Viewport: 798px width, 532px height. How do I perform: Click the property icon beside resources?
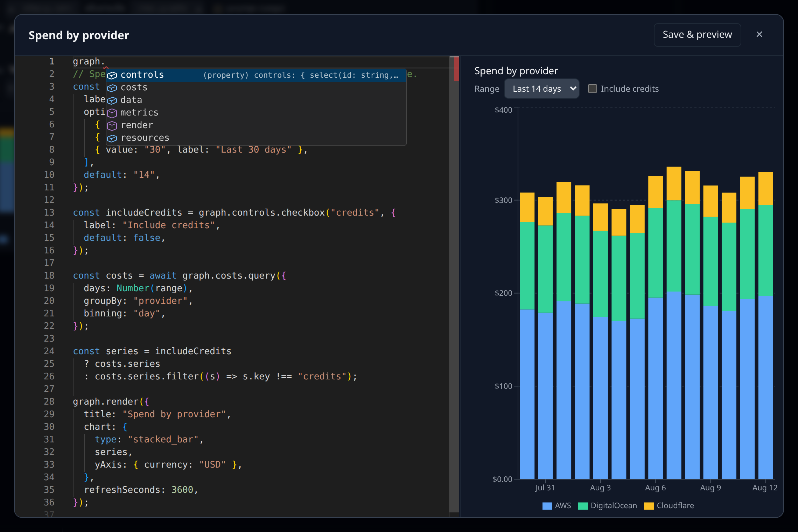[112, 138]
